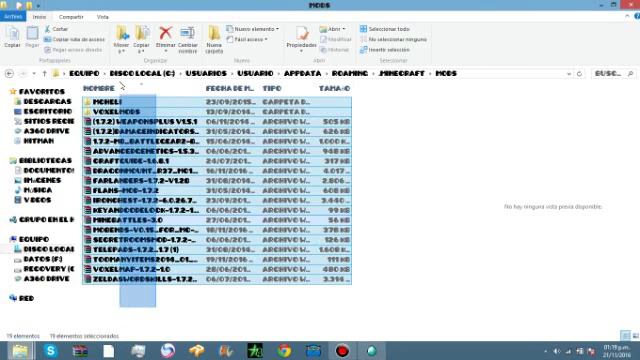The width and height of the screenshot is (640, 360).
Task: Click No seleccionar ninguno
Action: click(393, 40)
